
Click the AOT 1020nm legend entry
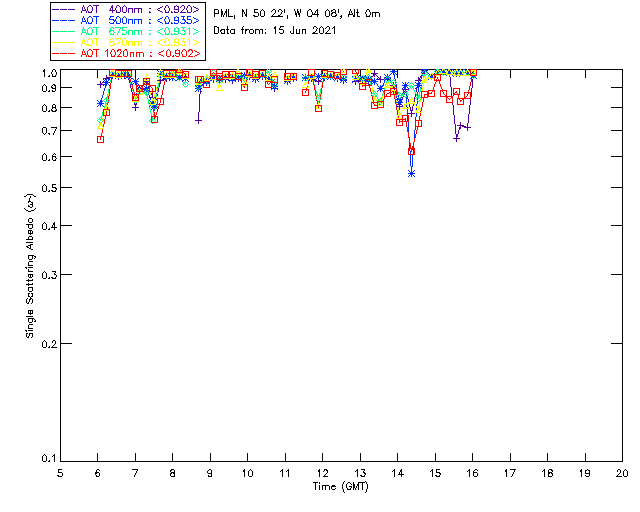point(127,53)
